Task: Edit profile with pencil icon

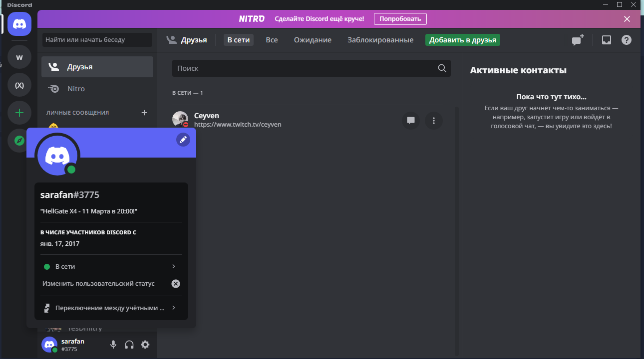Action: [183, 140]
